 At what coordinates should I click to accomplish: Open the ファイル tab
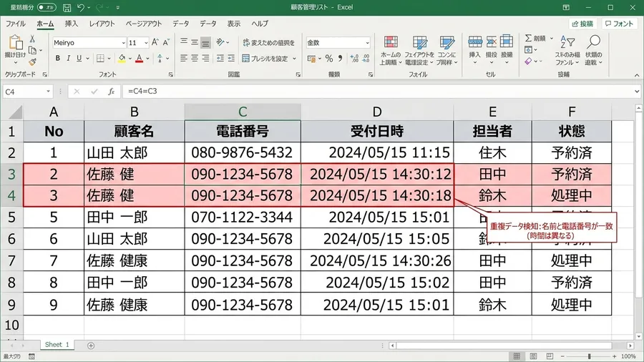pyautogui.click(x=16, y=24)
